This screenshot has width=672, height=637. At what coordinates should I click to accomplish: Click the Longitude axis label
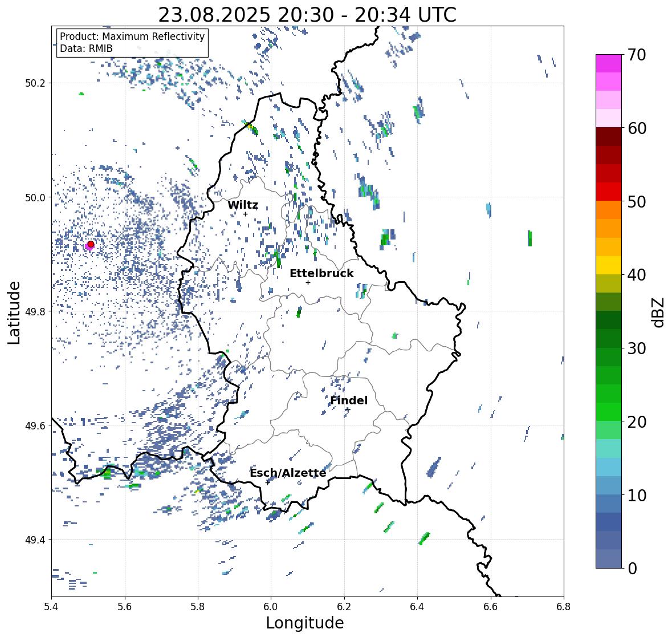305,623
